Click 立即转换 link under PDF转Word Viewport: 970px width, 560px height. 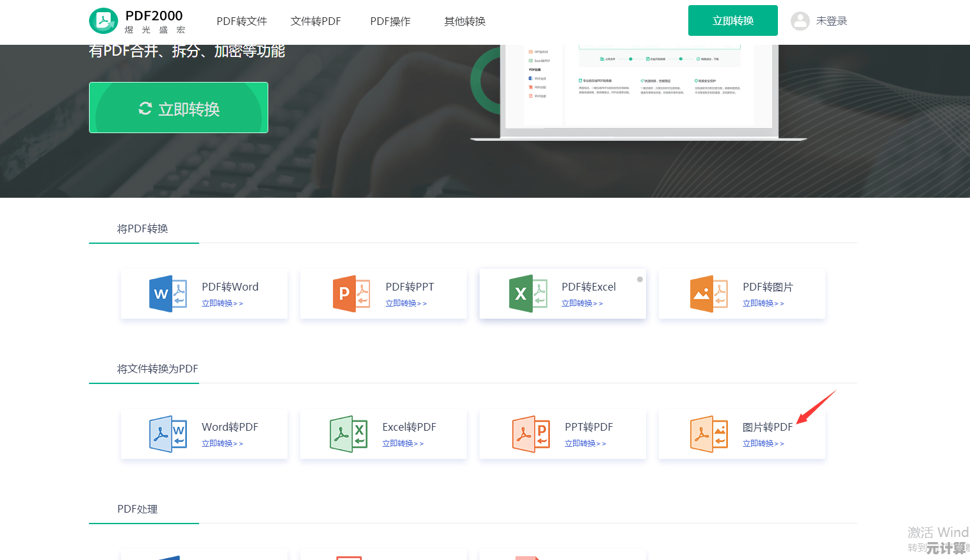pos(222,303)
